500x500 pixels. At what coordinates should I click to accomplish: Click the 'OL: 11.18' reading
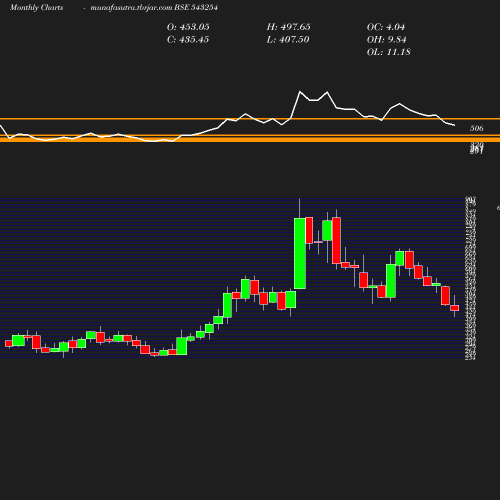(x=389, y=52)
